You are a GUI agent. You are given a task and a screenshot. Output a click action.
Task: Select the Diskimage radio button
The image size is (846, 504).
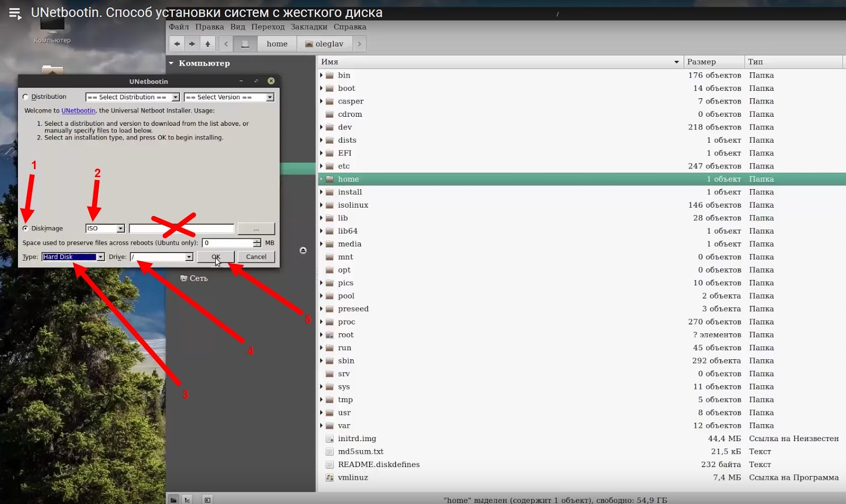(x=25, y=228)
